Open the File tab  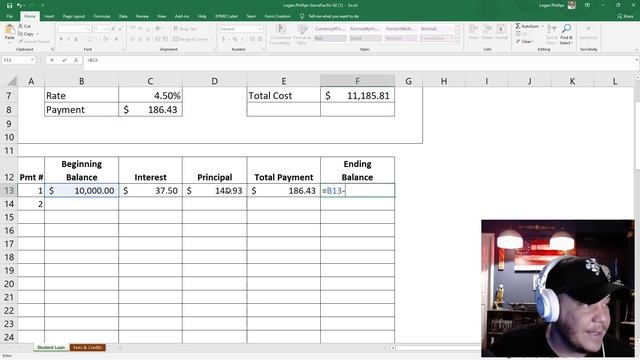pos(9,16)
